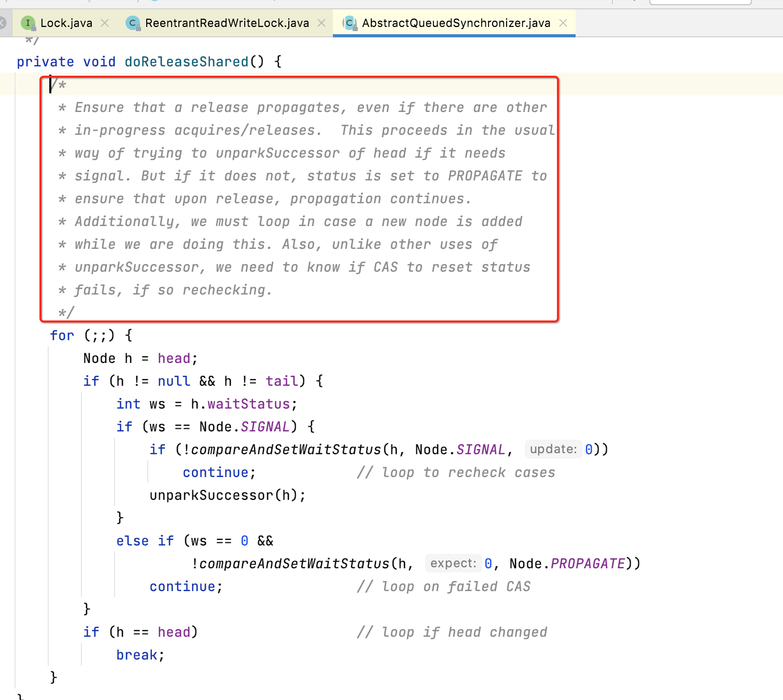
Task: Click the 'break;' statement
Action: click(140, 655)
